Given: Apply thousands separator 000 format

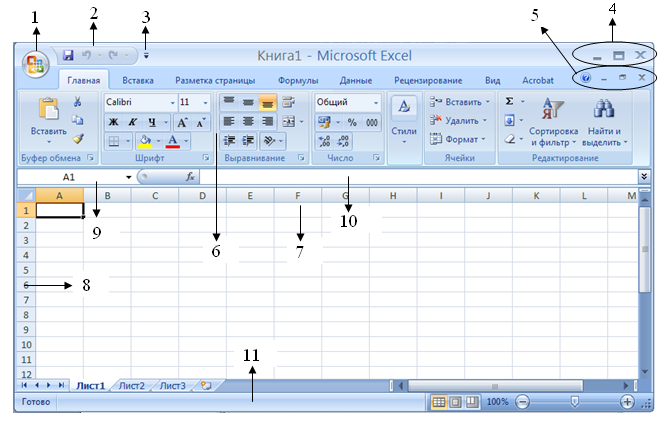Looking at the screenshot, I should click(371, 123).
